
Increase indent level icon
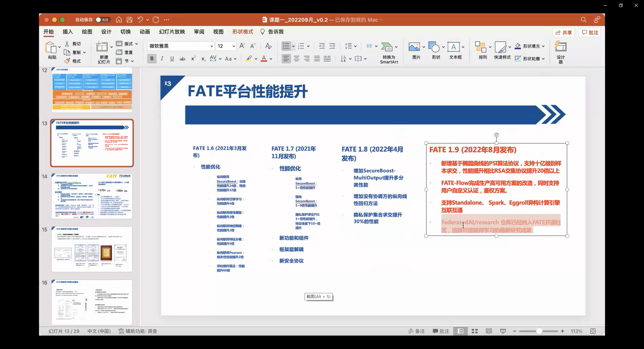pos(332,46)
